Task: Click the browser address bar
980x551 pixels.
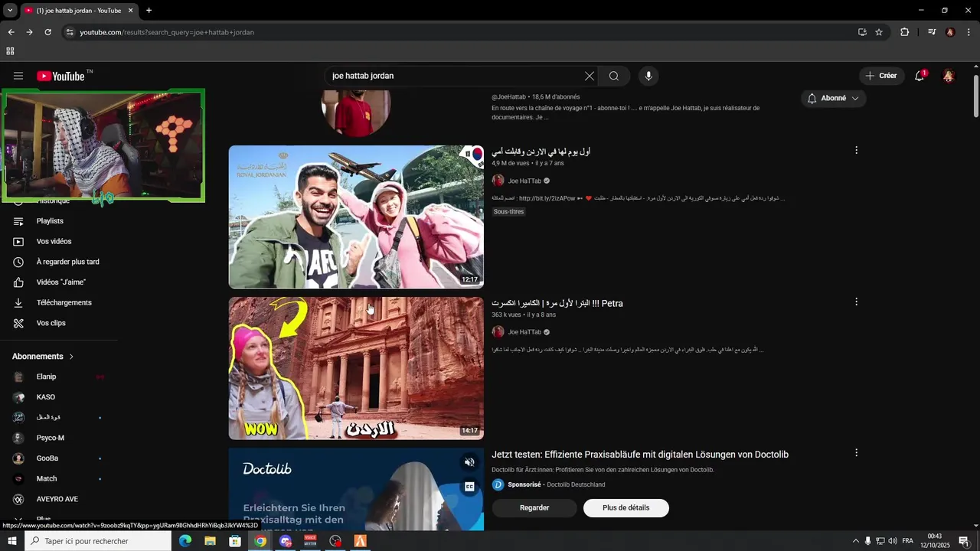Action: click(x=459, y=32)
